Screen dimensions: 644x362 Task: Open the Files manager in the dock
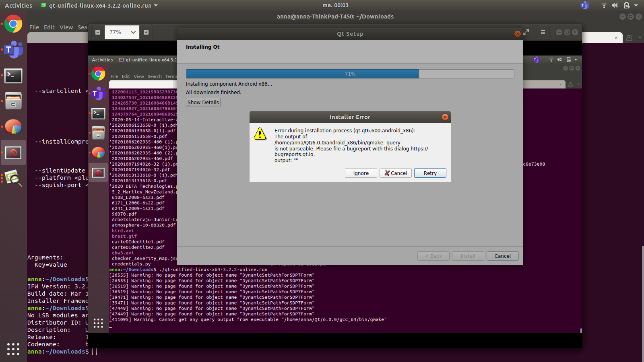pyautogui.click(x=13, y=101)
